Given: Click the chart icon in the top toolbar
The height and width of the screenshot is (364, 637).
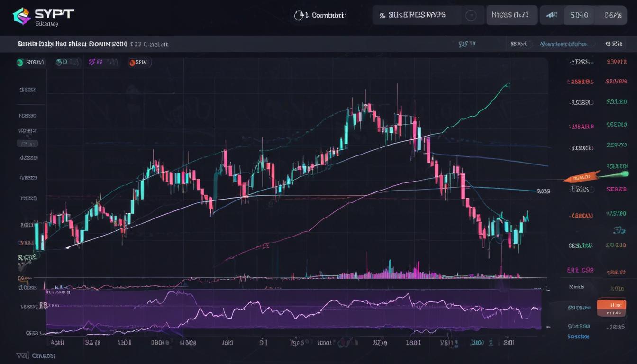Looking at the screenshot, I should (551, 15).
